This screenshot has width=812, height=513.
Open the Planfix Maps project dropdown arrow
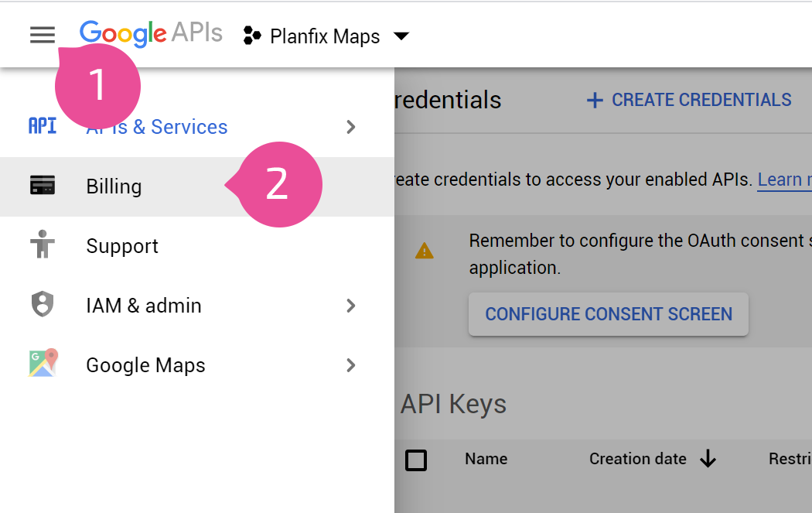click(401, 36)
